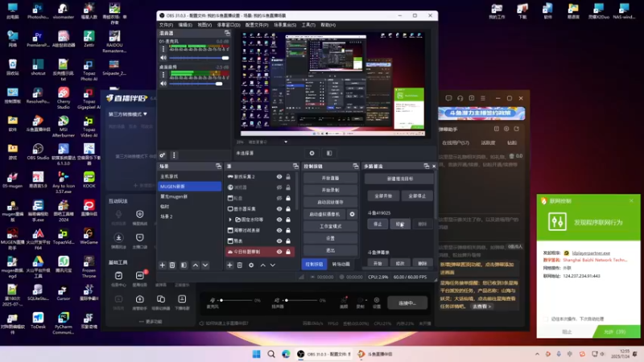The height and width of the screenshot is (362, 644).
Task: Open options dots for 01-麦克风 channel
Action: click(x=163, y=49)
